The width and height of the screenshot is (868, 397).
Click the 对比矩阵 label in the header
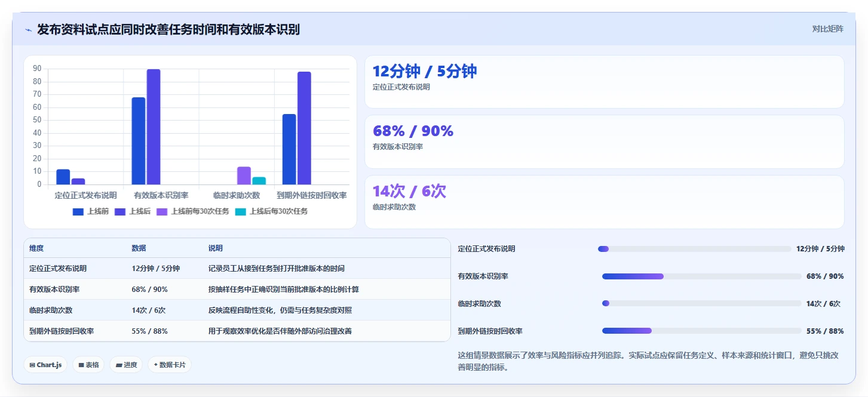point(827,29)
